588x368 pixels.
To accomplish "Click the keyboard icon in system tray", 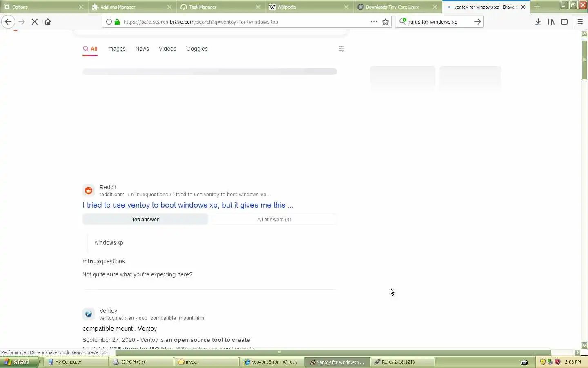I will 524,362.
